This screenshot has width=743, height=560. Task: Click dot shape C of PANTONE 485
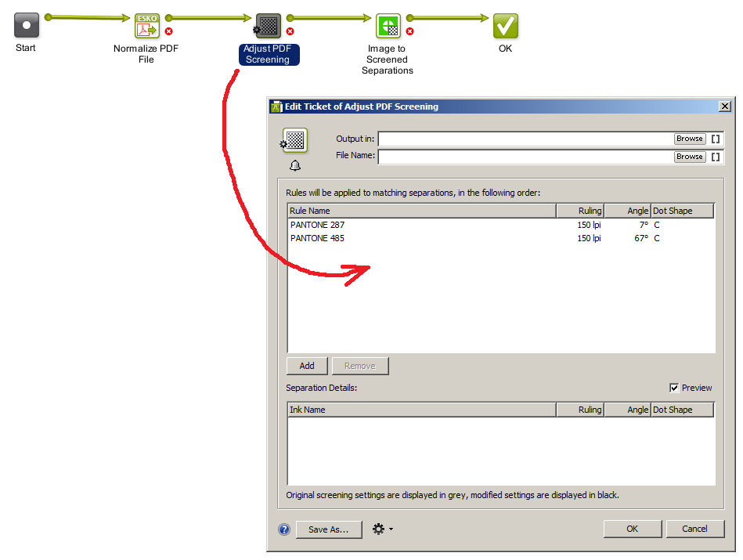[657, 238]
